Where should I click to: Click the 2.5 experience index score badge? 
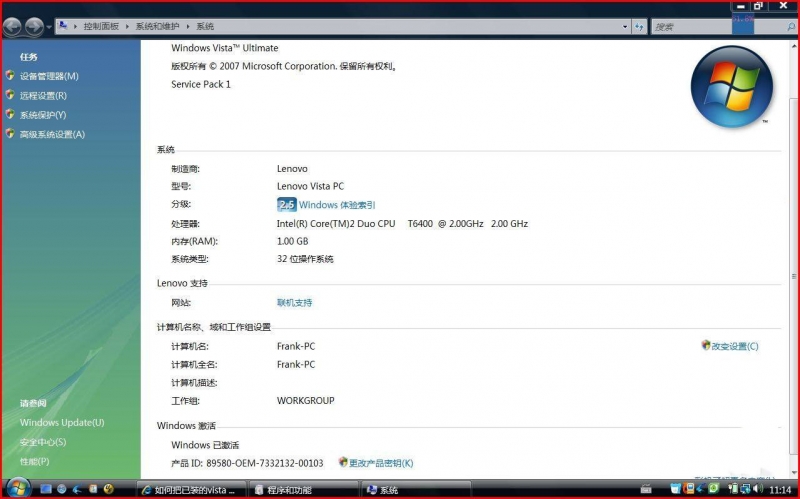tap(286, 205)
